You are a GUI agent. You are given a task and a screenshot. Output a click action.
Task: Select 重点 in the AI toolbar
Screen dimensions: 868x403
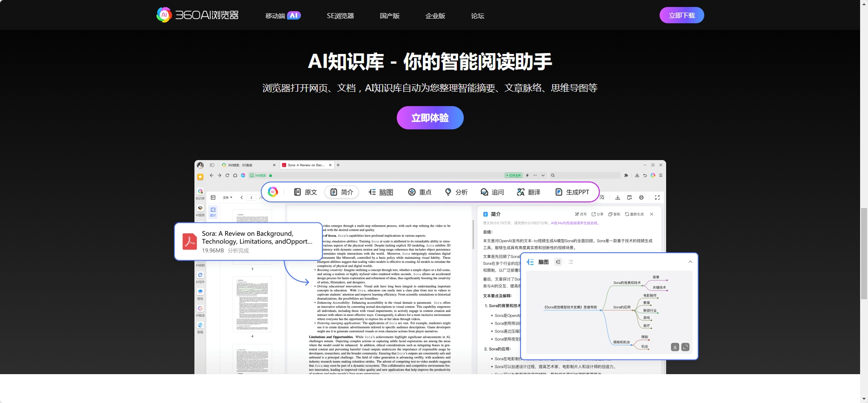click(x=420, y=192)
